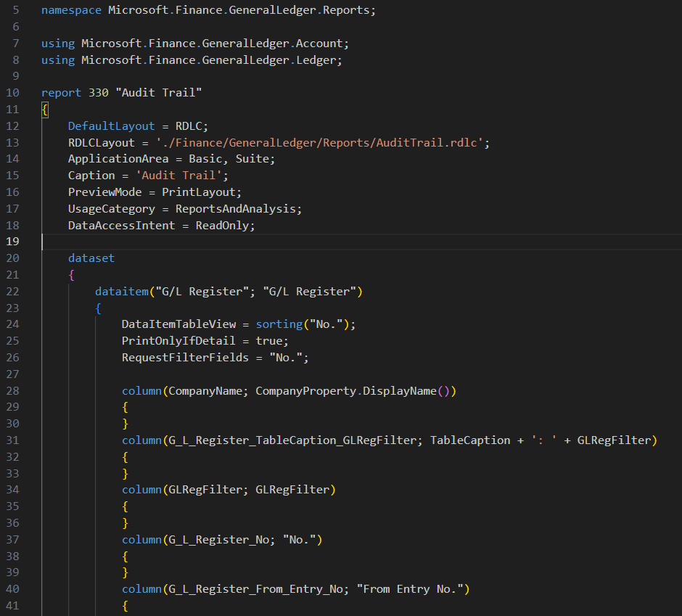Screen dimensions: 682x616
Task: Click line number 41 in the gutter
Action: click(13, 606)
